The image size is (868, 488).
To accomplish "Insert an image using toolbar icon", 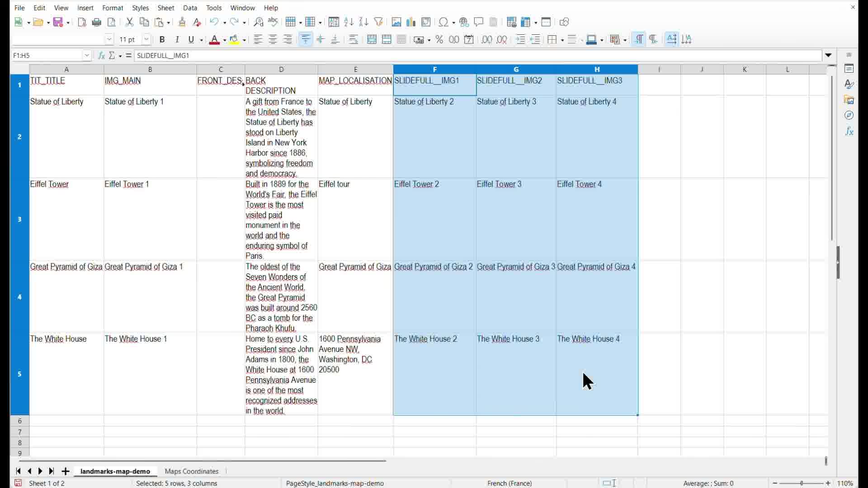I will click(396, 22).
